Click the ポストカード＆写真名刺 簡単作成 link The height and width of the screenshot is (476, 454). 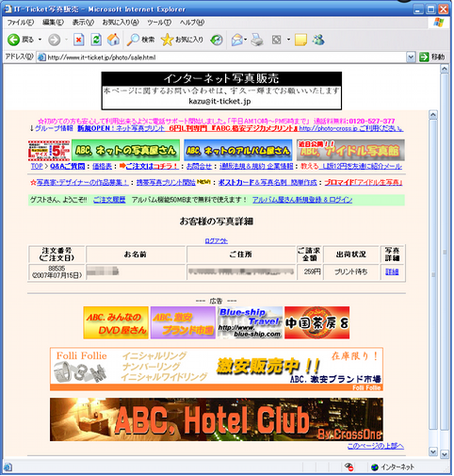pyautogui.click(x=268, y=183)
